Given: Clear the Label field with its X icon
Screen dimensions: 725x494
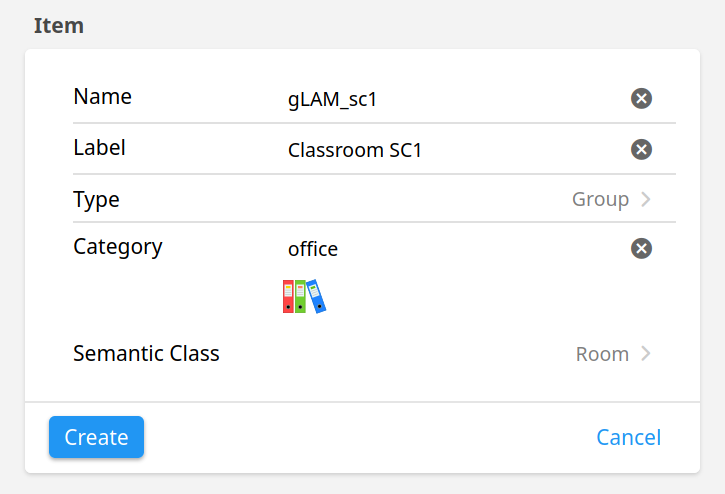Looking at the screenshot, I should point(641,149).
